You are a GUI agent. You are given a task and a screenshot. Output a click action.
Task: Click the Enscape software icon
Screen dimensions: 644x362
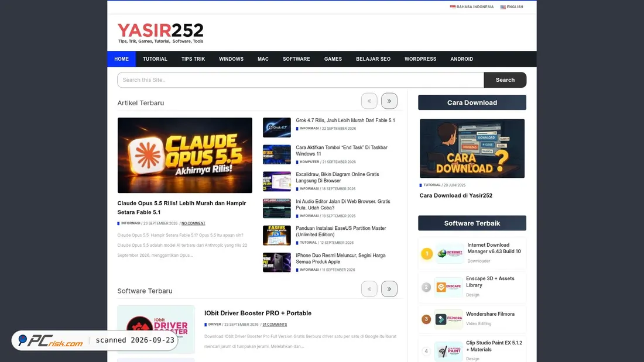[x=448, y=287]
